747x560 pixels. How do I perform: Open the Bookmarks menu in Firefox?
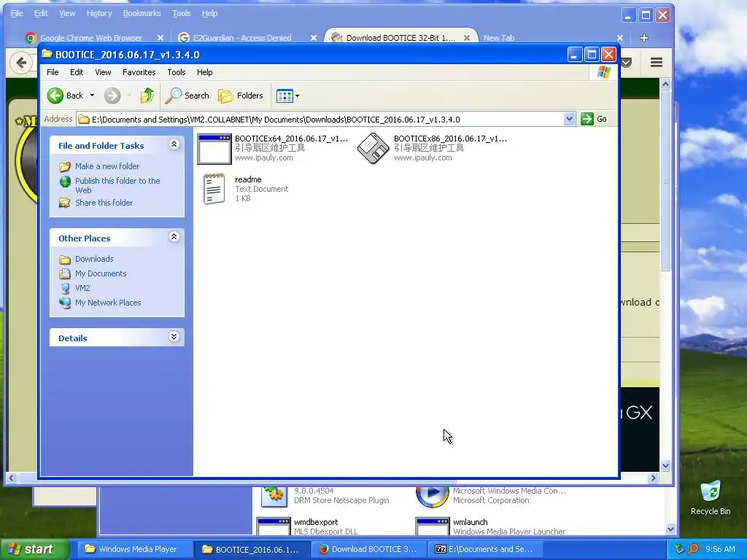pos(142,13)
